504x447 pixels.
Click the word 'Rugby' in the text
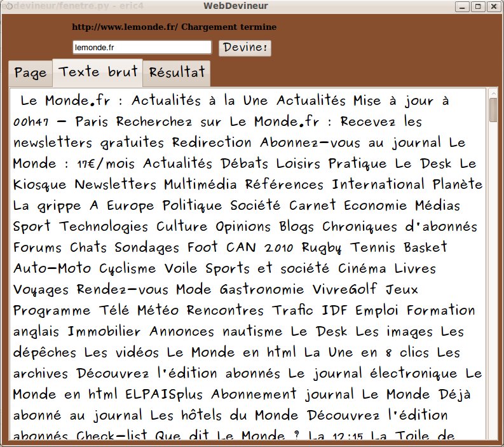pyautogui.click(x=322, y=247)
